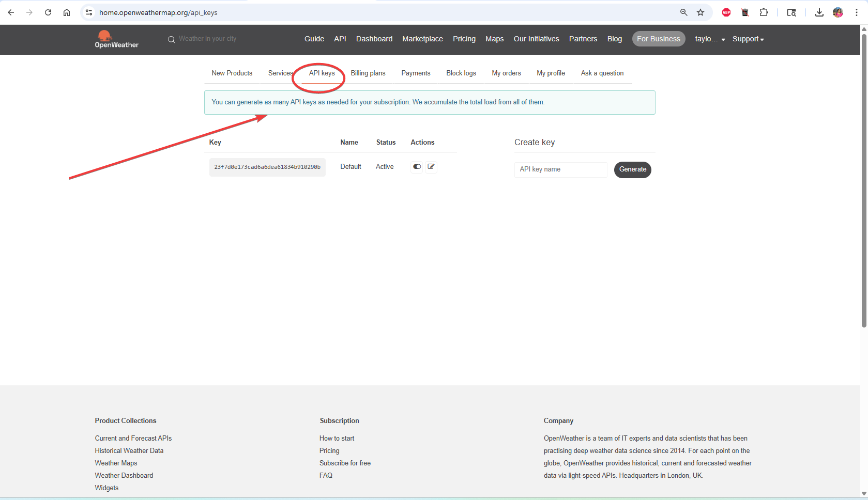Select the API keys tab
This screenshot has height=500, width=868.
(322, 73)
